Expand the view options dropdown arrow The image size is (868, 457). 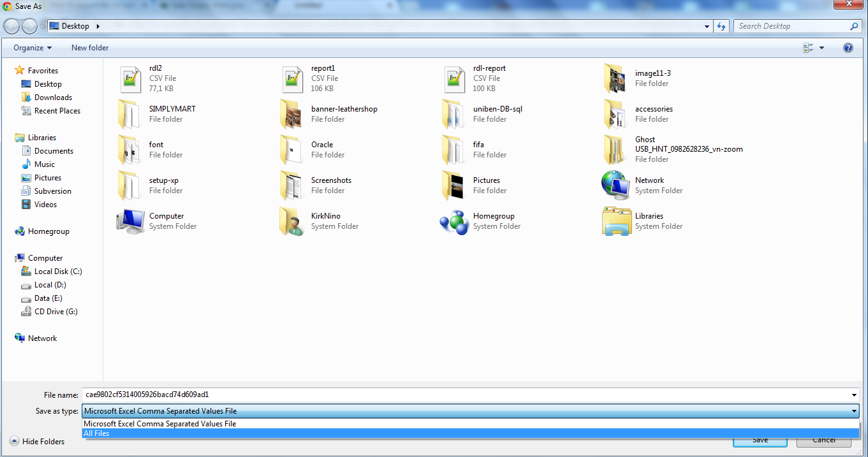tap(821, 48)
